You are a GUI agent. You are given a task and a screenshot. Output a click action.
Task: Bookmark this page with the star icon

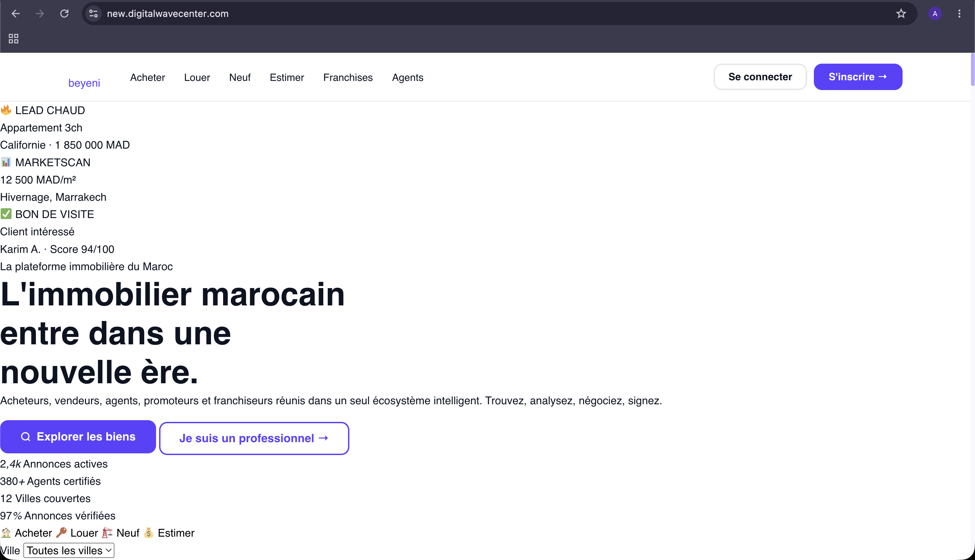(901, 14)
